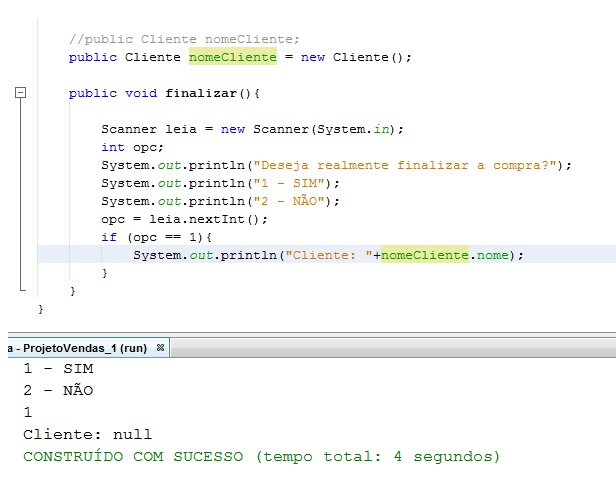Click the 'Scanner leia = new Scanner(System.in);' line
The height and width of the screenshot is (480, 616).
[x=252, y=129]
